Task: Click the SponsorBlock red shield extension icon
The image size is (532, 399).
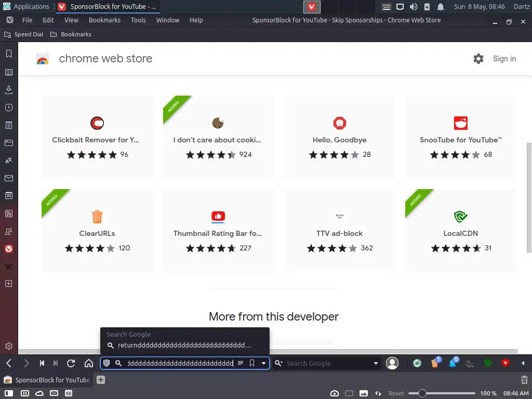Action: point(505,363)
